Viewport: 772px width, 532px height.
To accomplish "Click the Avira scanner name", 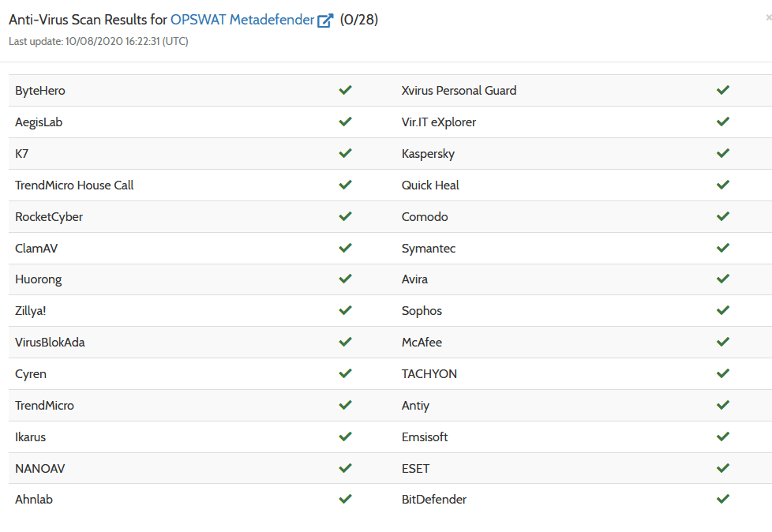I will pos(414,279).
